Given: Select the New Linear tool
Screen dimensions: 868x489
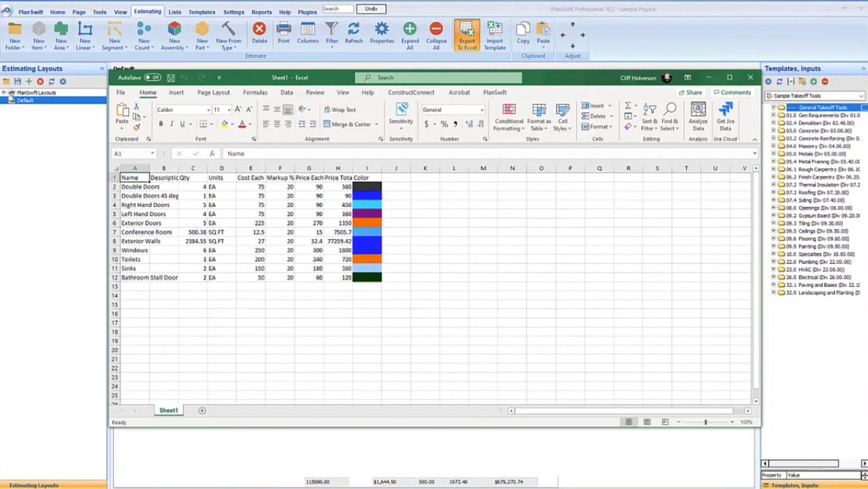Looking at the screenshot, I should click(x=85, y=35).
